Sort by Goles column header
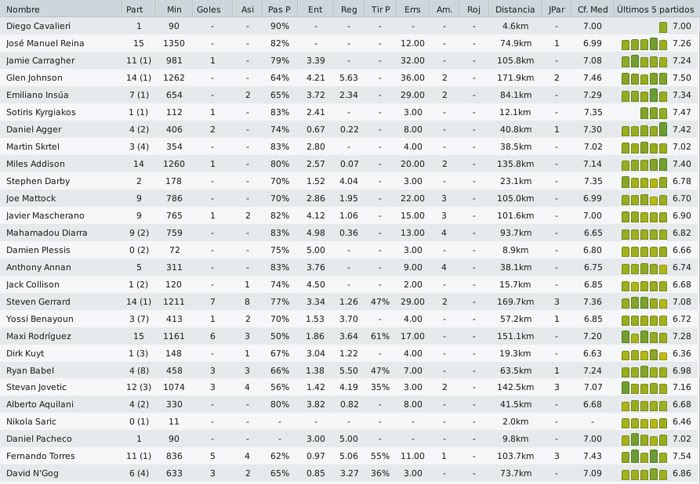This screenshot has height=484, width=700. click(208, 9)
